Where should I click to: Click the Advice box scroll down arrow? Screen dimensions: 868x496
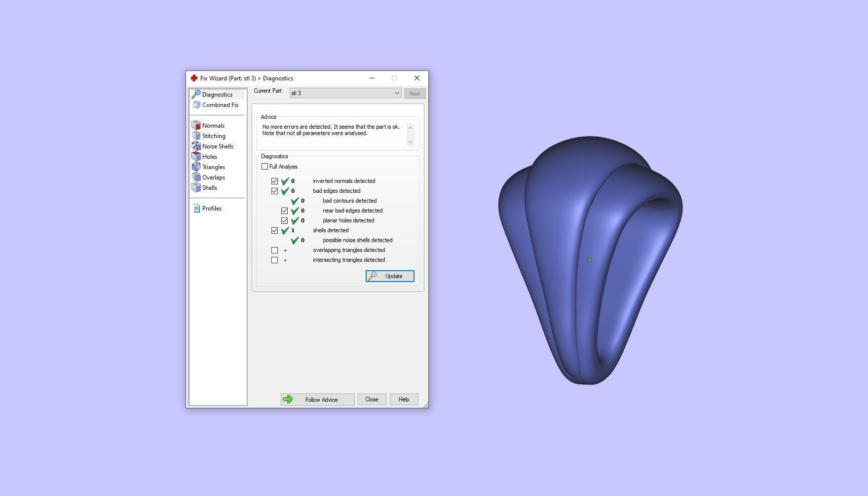click(x=410, y=142)
